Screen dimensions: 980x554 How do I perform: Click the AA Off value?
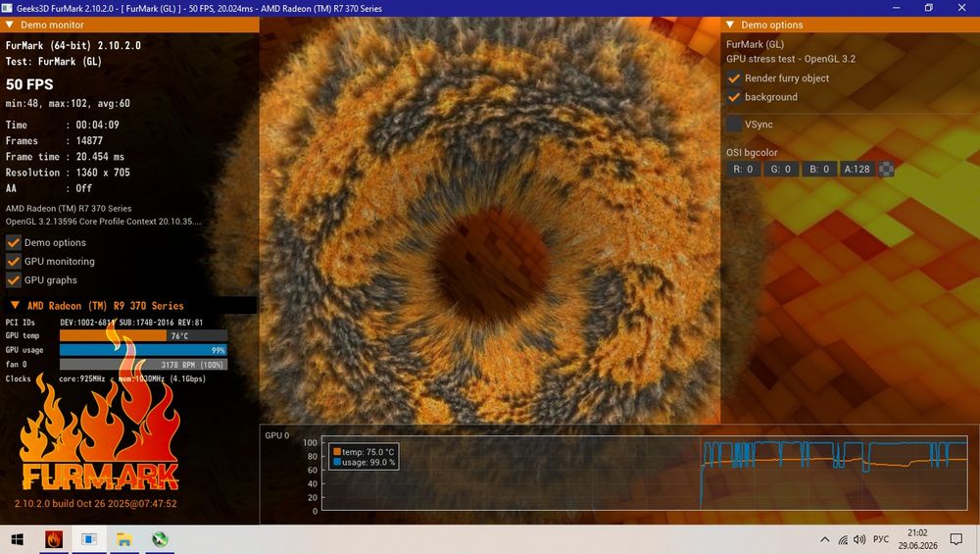click(x=83, y=188)
